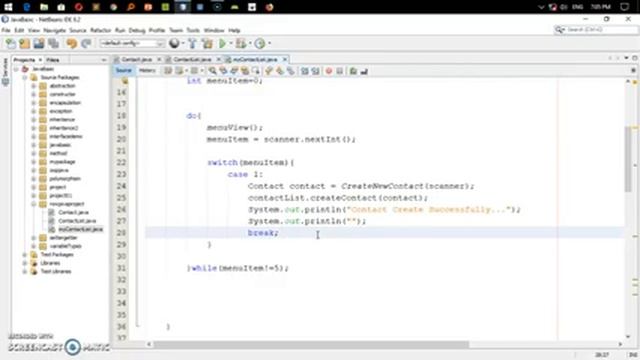This screenshot has width=640, height=360.
Task: Click the Next Bookmark icon
Action: pos(280,71)
